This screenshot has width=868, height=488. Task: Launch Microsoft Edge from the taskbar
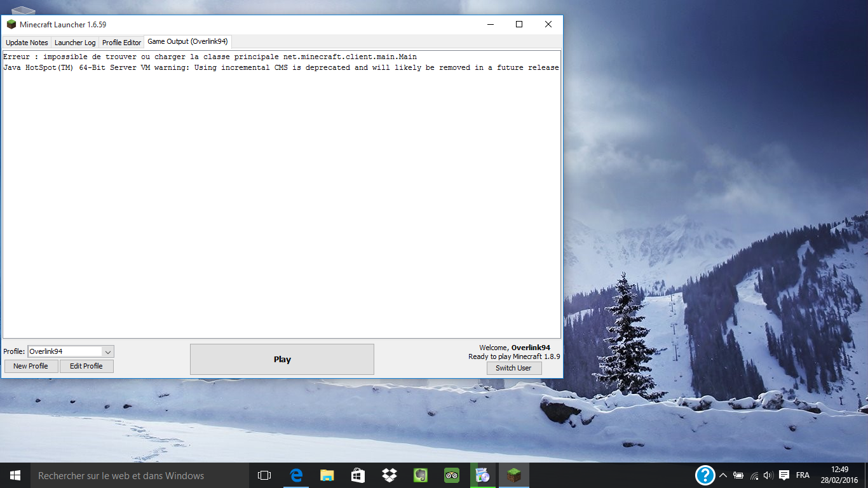[x=295, y=475]
